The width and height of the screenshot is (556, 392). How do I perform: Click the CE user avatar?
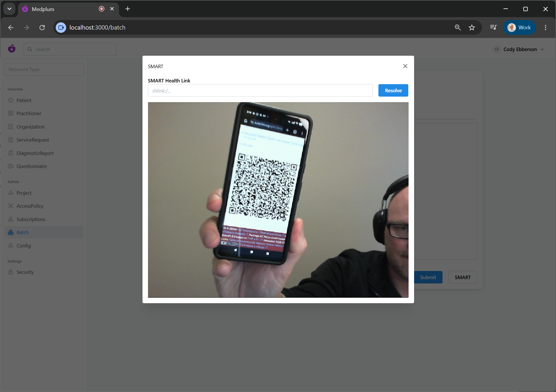[497, 49]
